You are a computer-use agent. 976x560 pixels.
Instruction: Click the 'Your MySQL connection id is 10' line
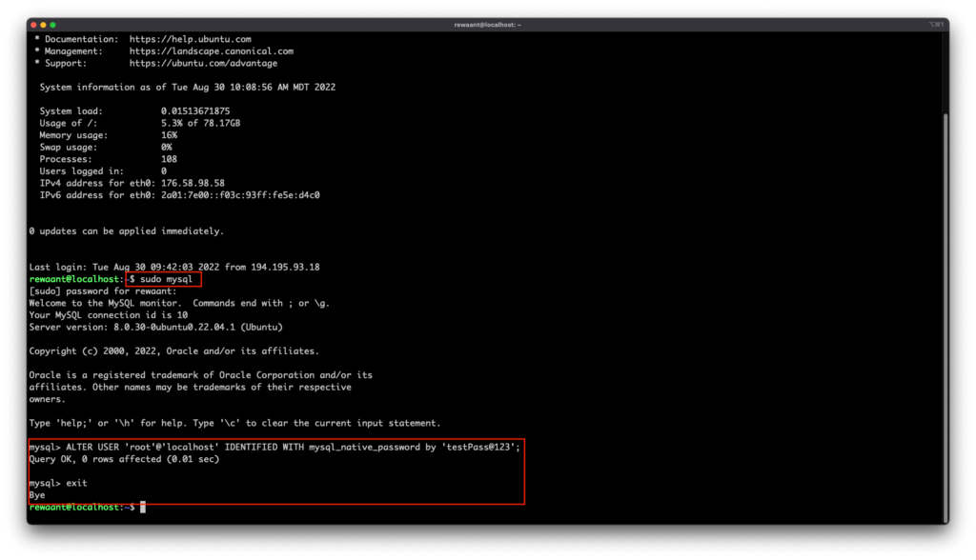[x=109, y=315]
